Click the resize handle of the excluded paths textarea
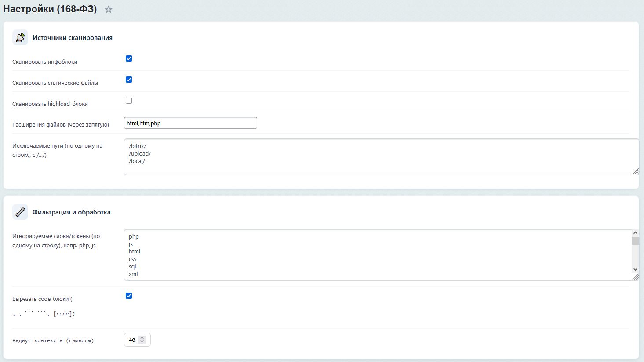 click(x=636, y=171)
